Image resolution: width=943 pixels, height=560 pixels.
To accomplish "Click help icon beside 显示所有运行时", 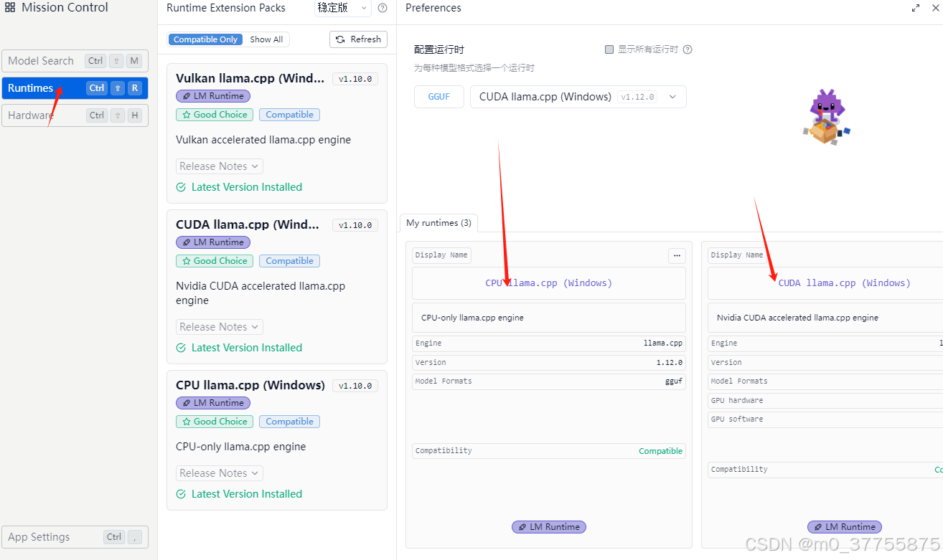I will coord(688,49).
